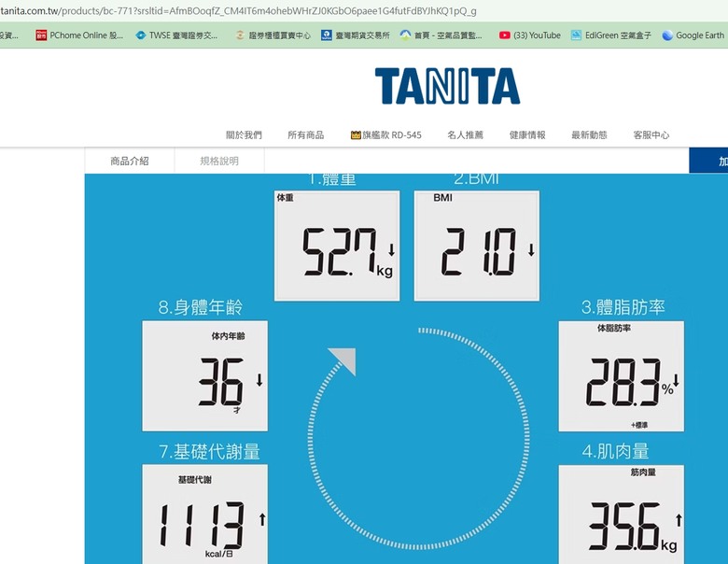Click the crown icon beside 旗艦款 RD-545
Image resolution: width=728 pixels, height=564 pixels.
356,135
